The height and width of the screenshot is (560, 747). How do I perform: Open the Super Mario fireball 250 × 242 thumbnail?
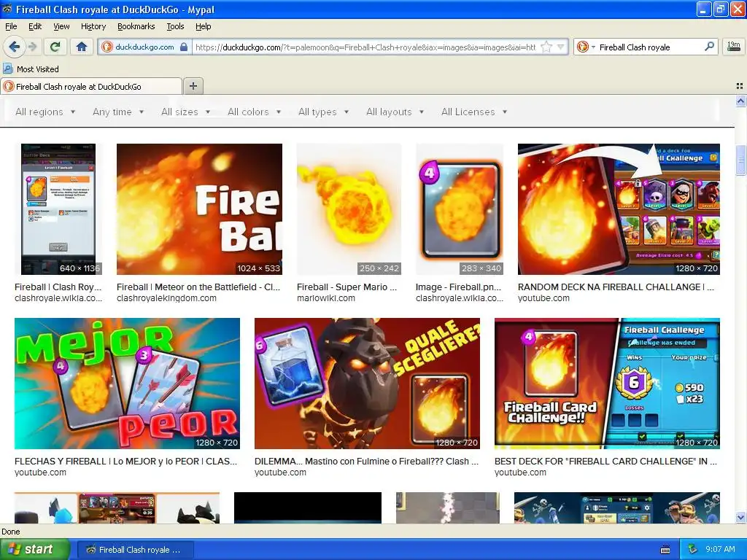[x=349, y=209]
